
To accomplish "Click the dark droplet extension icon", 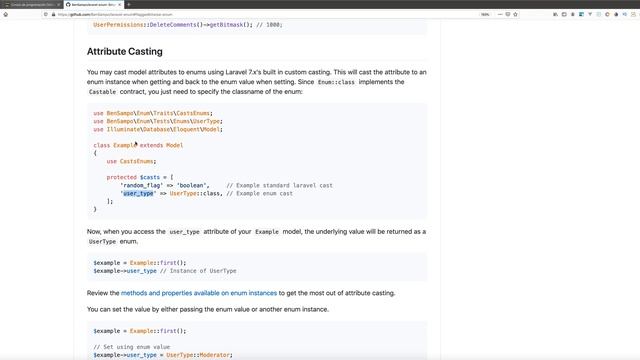I will [x=616, y=14].
